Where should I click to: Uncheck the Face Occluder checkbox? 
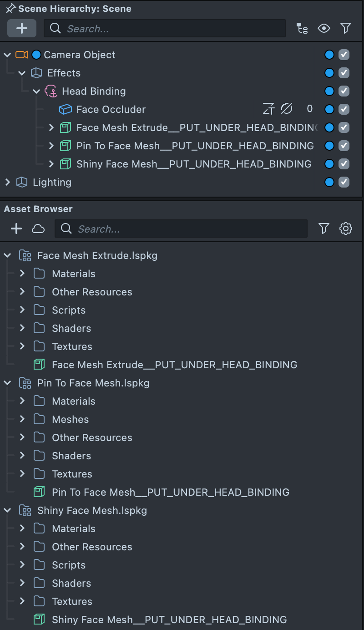point(344,109)
